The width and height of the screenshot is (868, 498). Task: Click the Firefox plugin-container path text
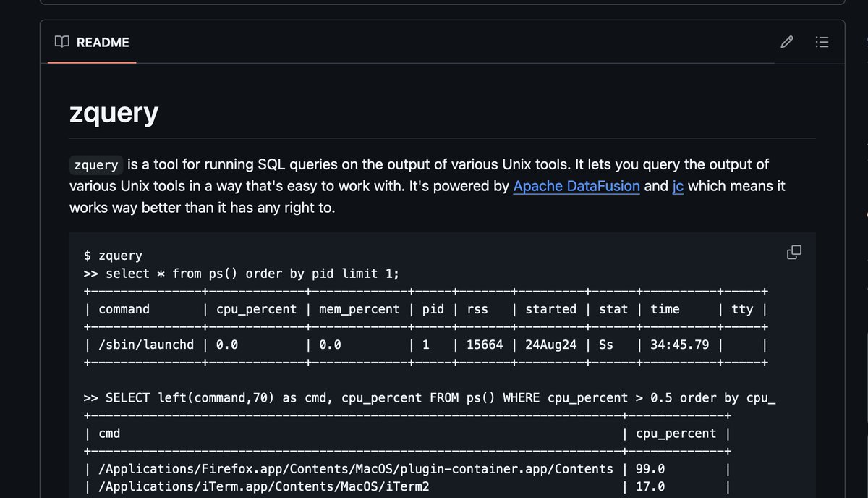tap(354, 469)
